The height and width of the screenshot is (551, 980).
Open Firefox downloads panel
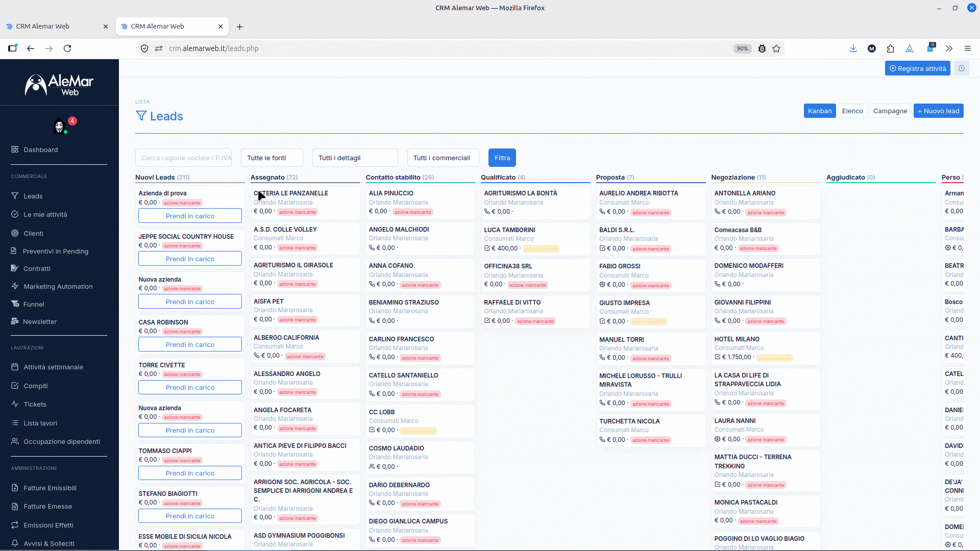(853, 48)
